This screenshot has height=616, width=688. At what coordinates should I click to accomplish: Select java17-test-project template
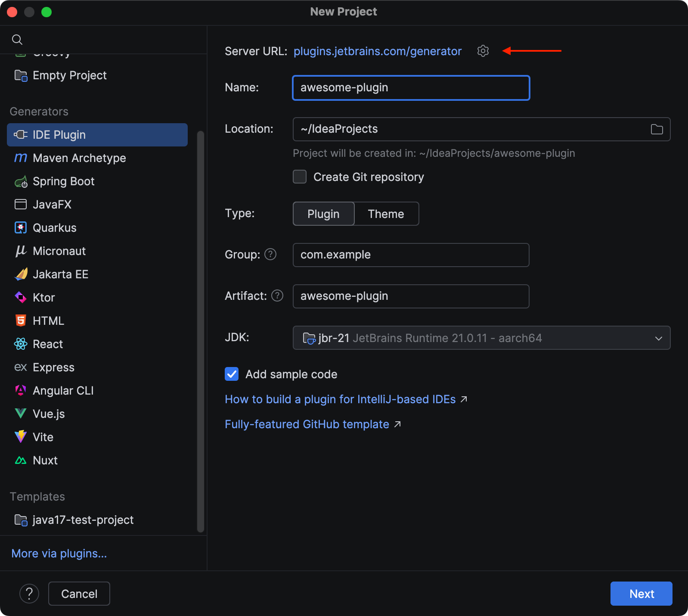click(97, 520)
